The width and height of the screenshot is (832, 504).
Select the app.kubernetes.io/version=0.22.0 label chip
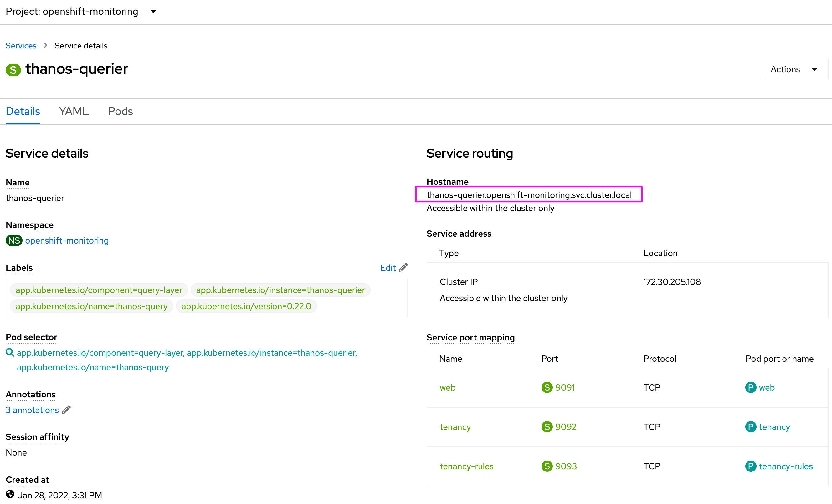(x=246, y=306)
